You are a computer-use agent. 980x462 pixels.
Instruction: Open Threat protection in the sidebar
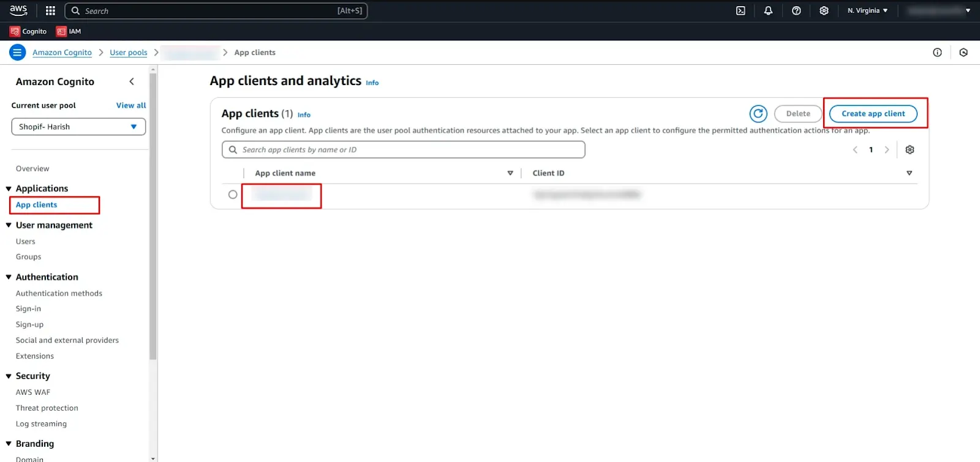[47, 408]
